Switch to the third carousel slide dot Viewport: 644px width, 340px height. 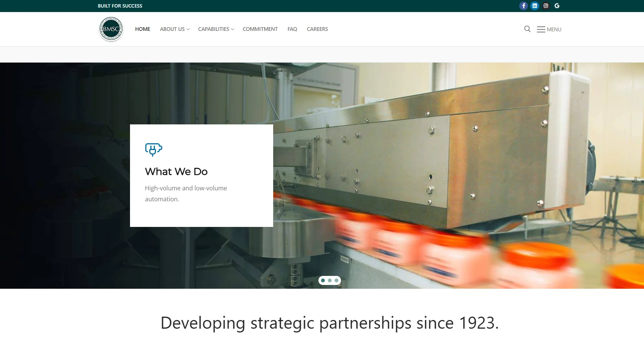click(x=337, y=280)
